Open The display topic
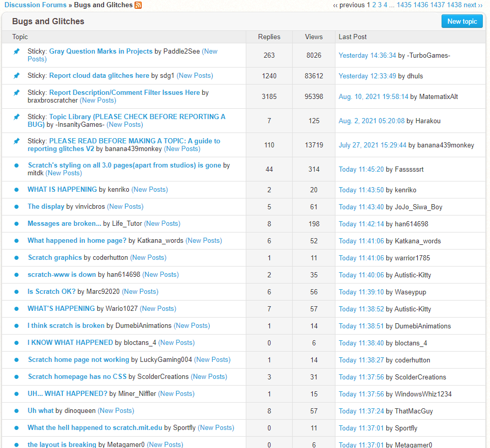This screenshot has width=490, height=448. click(46, 206)
